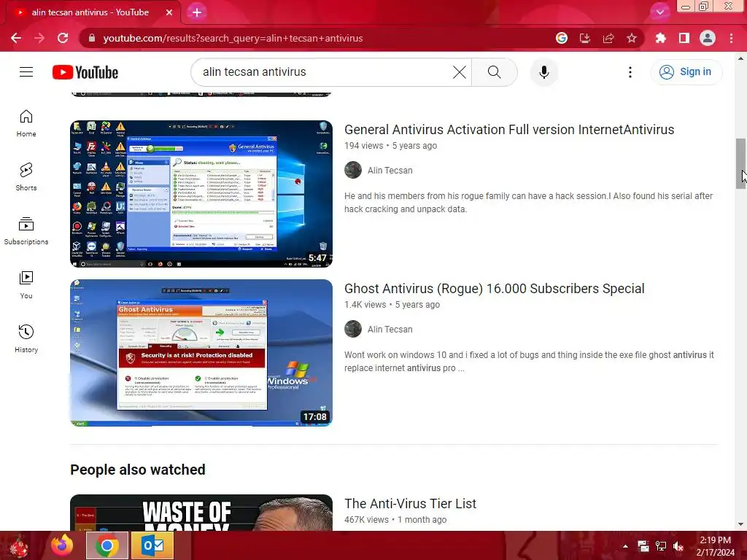Close the alin tecsan antivirus tab
This screenshot has height=560, width=747.
click(x=169, y=12)
